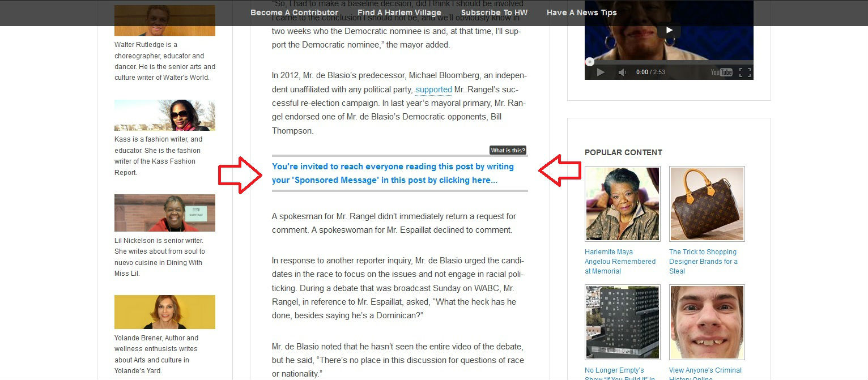Click the designer handbag thumbnail
The width and height of the screenshot is (868, 380).
(707, 204)
